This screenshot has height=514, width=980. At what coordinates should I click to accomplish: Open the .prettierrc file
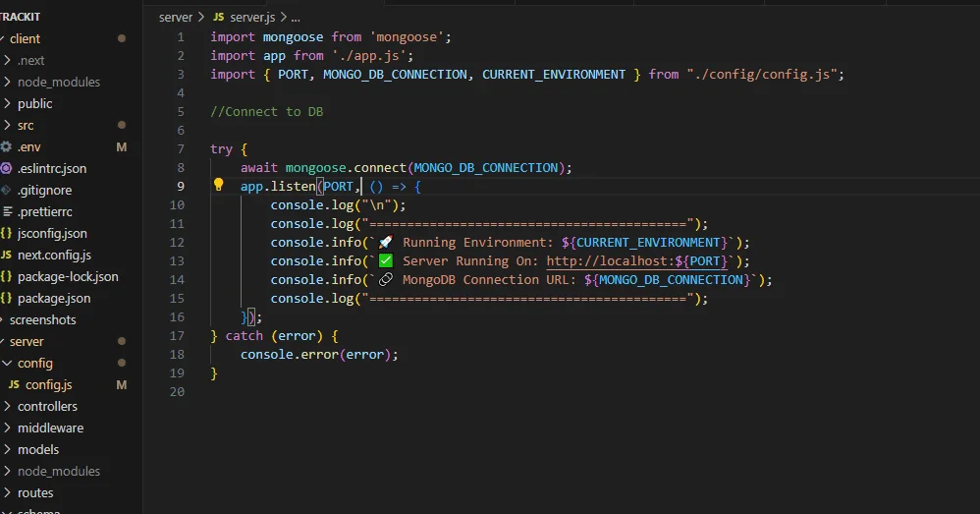tap(44, 211)
